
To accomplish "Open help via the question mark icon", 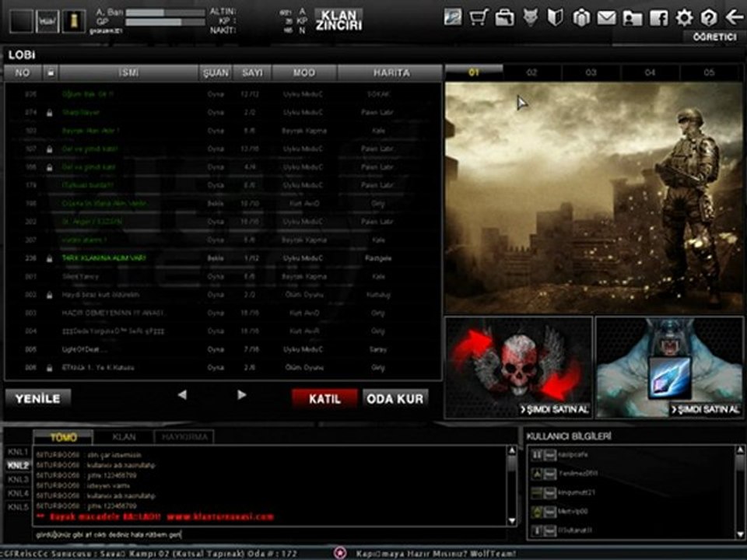I will coord(709,18).
